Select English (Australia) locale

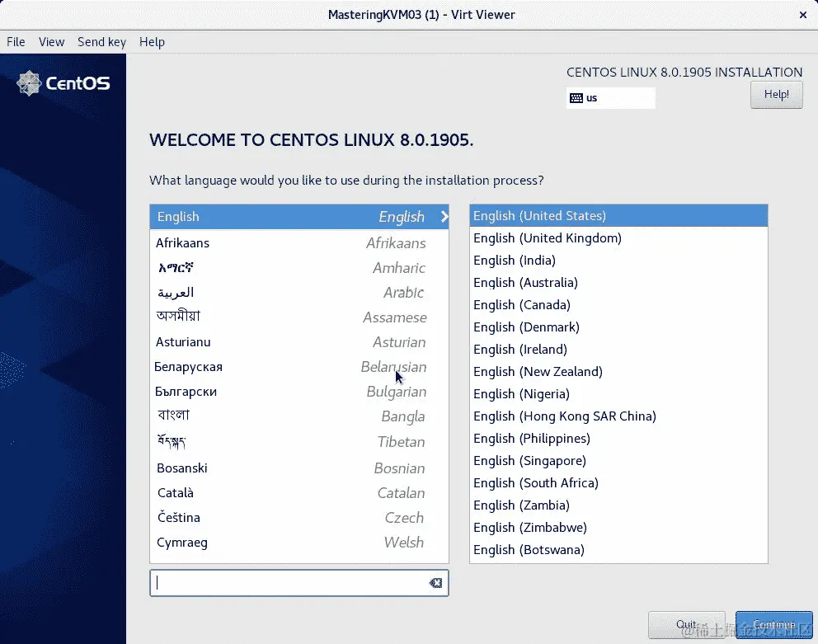(618, 283)
